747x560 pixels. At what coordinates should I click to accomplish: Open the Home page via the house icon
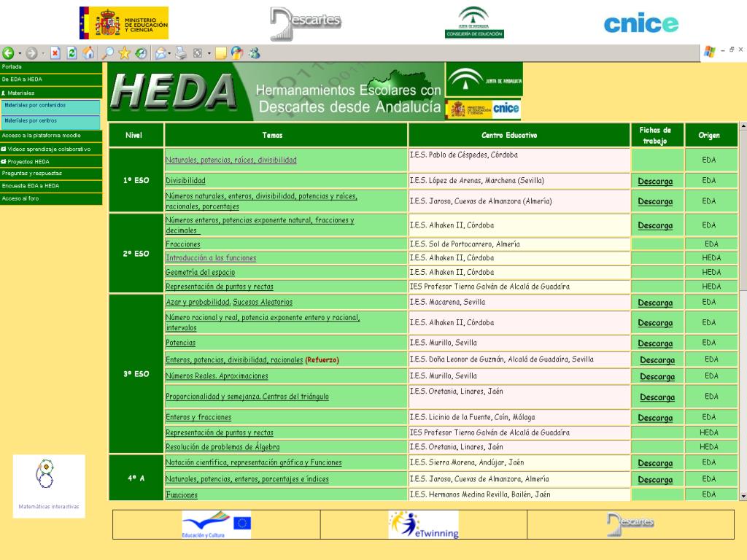[x=88, y=52]
